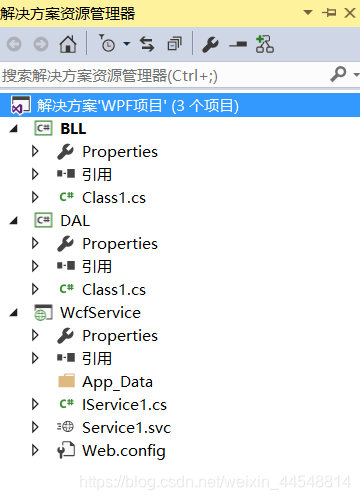
Task: Select Properties under BLL project
Action: [x=120, y=152]
